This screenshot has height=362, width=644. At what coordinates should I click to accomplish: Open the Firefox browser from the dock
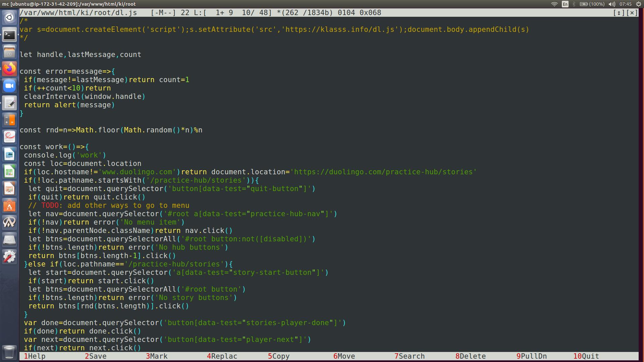click(x=9, y=69)
